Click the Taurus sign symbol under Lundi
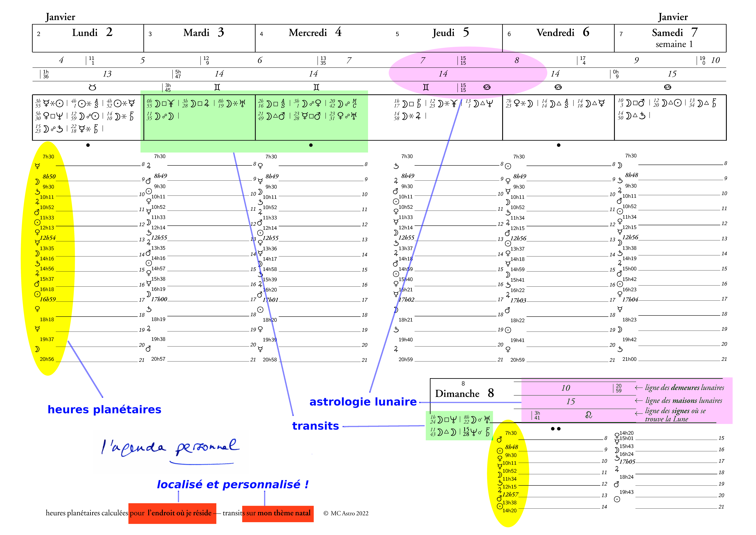Image resolution: width=756 pixels, height=535 pixels. (x=93, y=87)
